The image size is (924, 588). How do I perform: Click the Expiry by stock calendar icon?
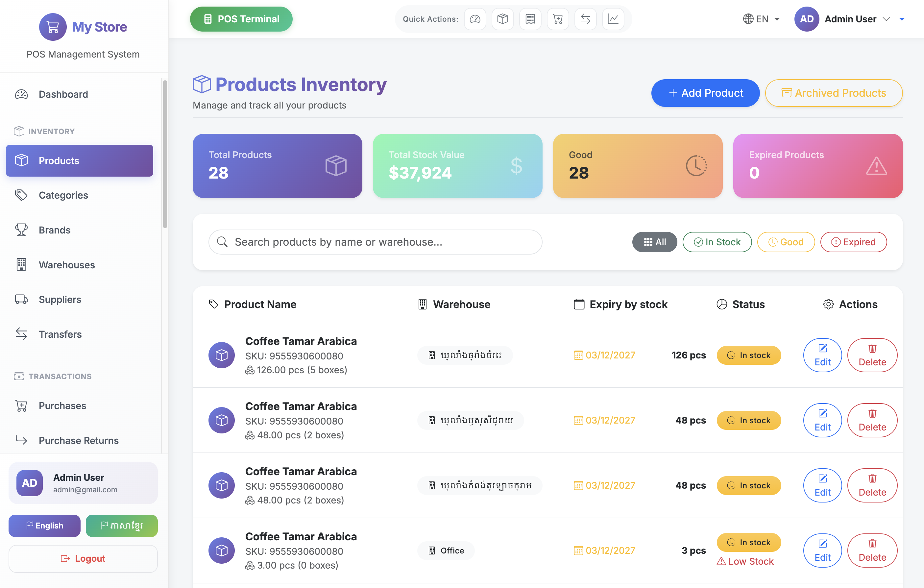tap(579, 305)
